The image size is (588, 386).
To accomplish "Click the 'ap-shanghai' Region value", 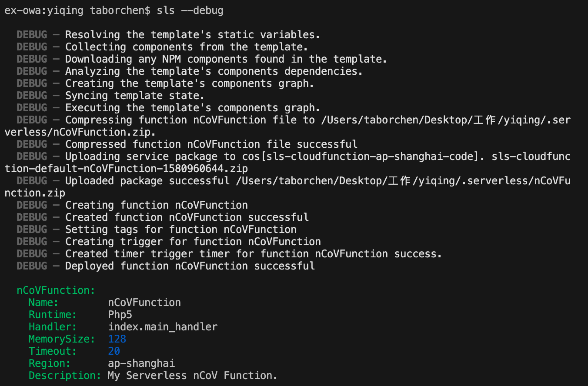I will point(141,363).
